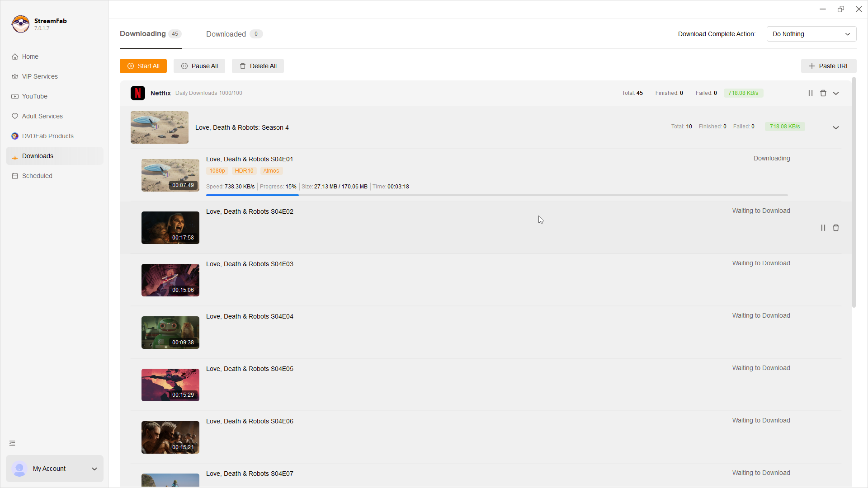Click the Time 00:03:18 value
The width and height of the screenshot is (868, 488).
click(x=391, y=187)
